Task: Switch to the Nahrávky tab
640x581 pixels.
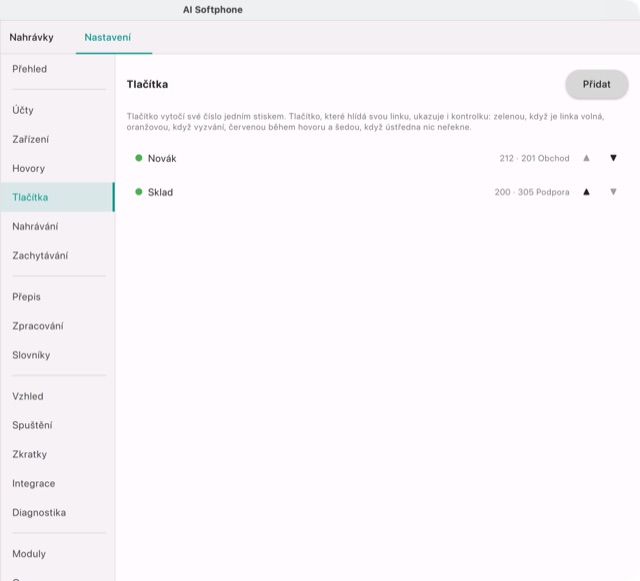Action: click(x=31, y=38)
